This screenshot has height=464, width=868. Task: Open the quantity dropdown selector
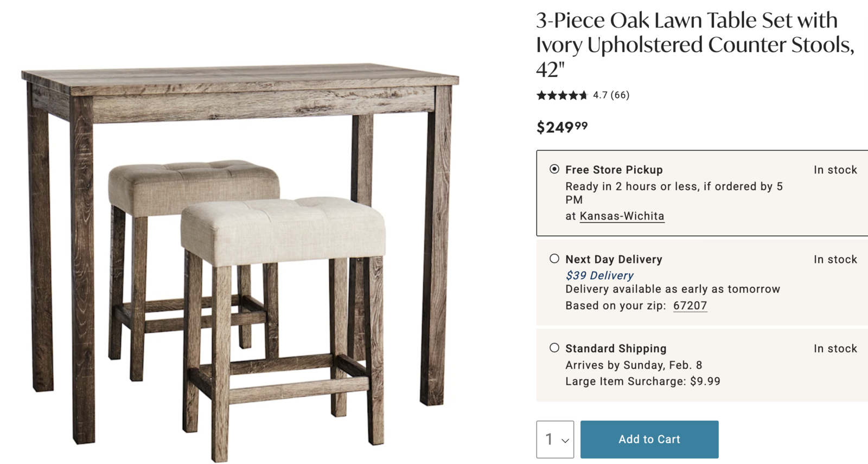coord(555,439)
